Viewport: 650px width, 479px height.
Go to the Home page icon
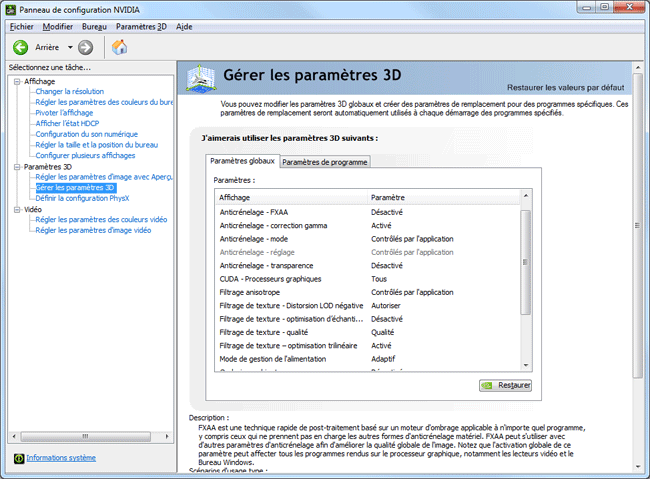[x=119, y=47]
